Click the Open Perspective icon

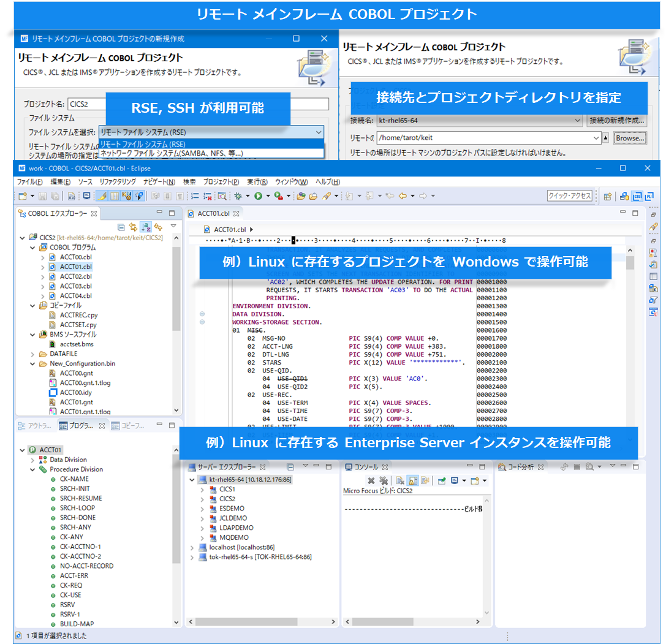(x=608, y=196)
